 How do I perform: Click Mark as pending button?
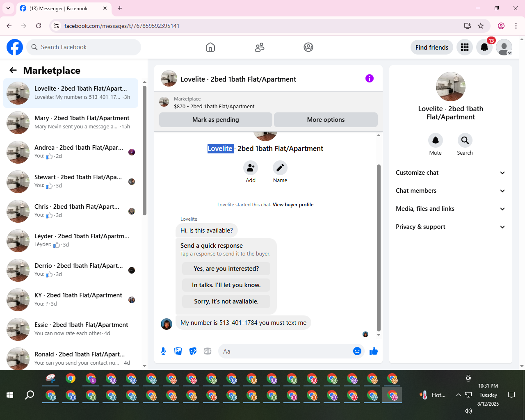tap(216, 120)
